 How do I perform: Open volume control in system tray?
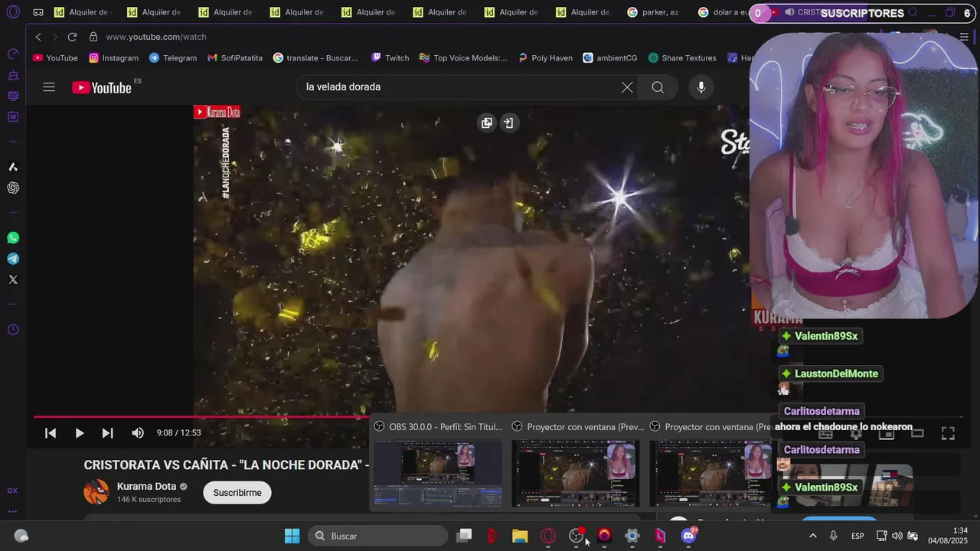(x=897, y=536)
